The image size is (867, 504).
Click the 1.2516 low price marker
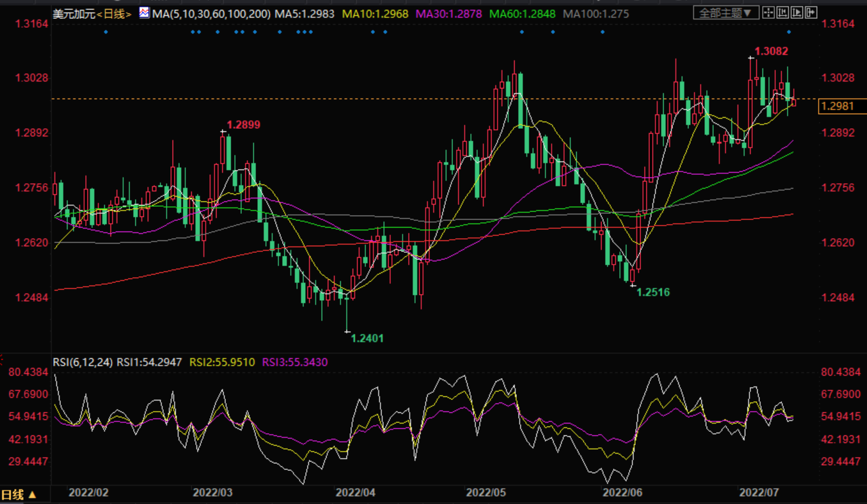click(x=654, y=292)
